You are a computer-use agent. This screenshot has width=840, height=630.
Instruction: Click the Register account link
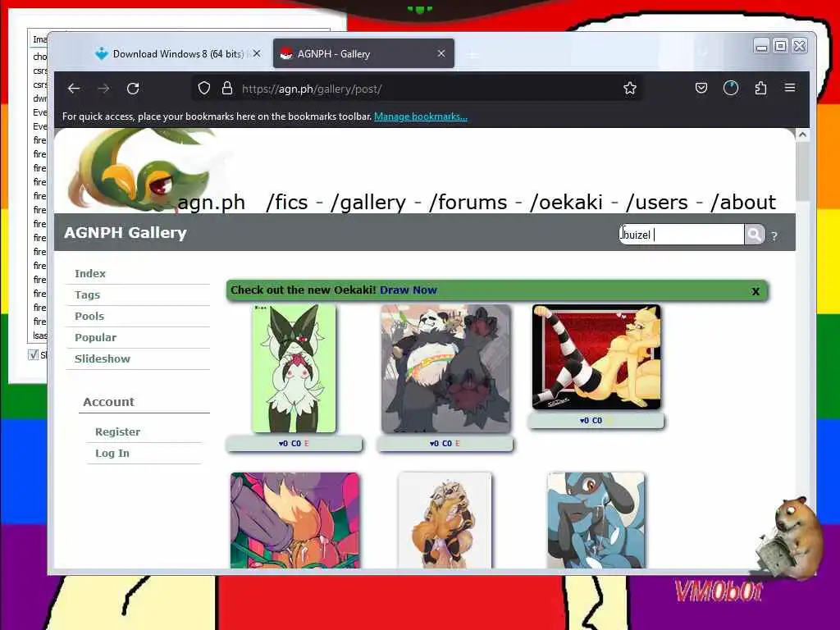coord(117,431)
